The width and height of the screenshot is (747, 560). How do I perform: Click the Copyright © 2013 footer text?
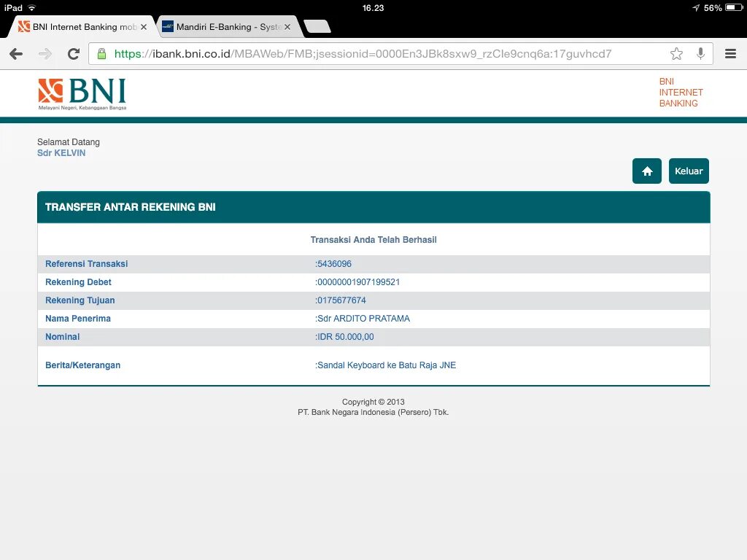tap(373, 402)
